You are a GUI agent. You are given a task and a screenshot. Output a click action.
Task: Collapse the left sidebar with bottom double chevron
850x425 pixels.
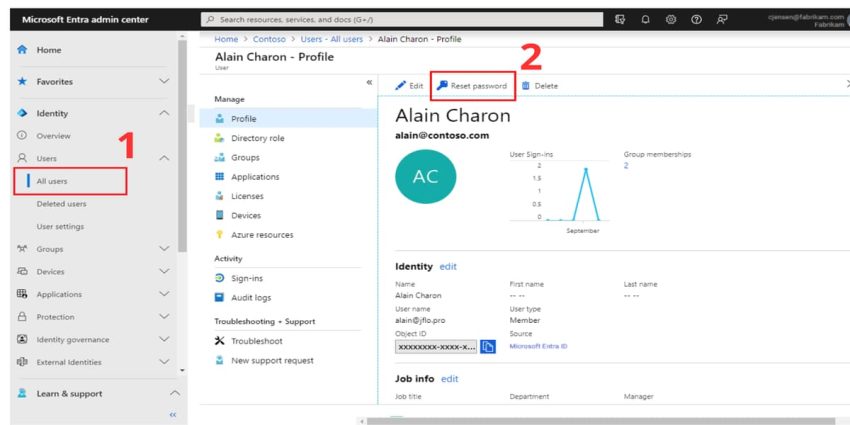coord(173,415)
